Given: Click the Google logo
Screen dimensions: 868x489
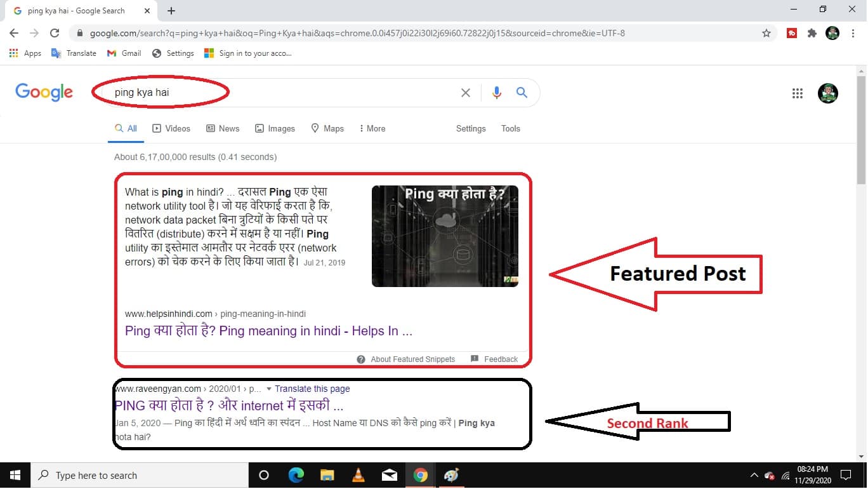Looking at the screenshot, I should (x=44, y=92).
